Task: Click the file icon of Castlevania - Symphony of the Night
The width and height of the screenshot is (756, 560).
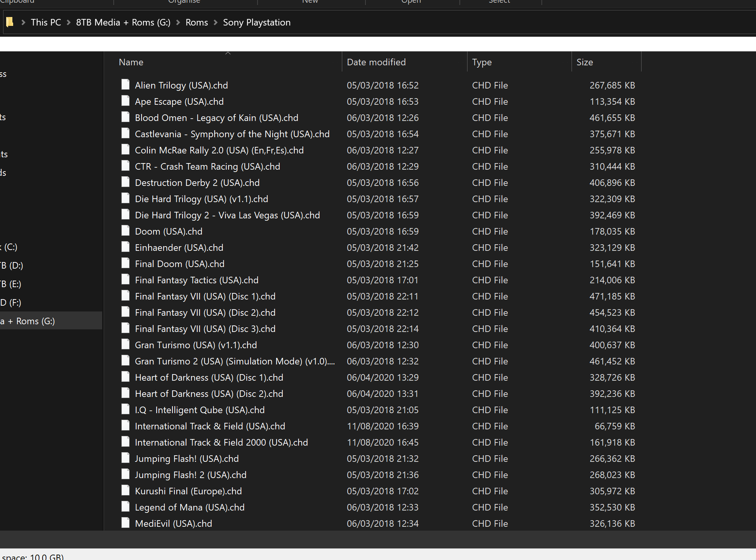Action: pos(125,133)
